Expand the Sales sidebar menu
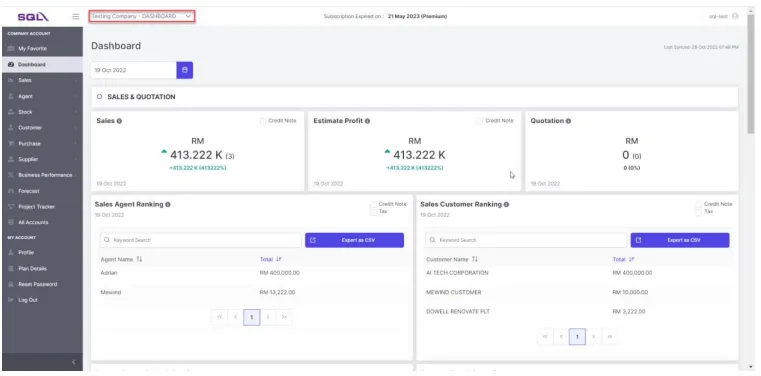Screen dimensions: 761x376 point(42,81)
